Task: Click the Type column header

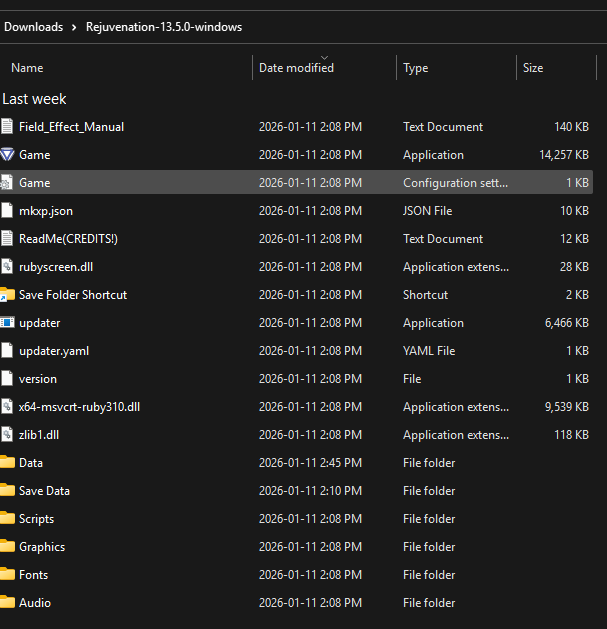Action: (x=415, y=68)
